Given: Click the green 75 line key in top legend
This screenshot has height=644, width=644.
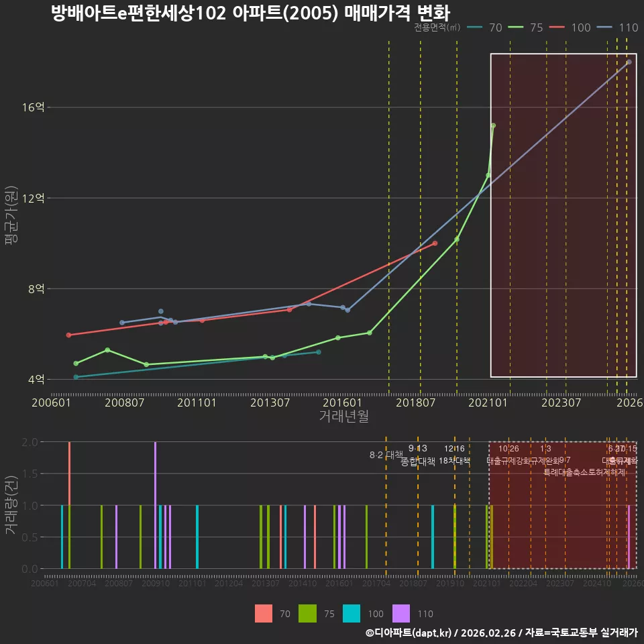Looking at the screenshot, I should coord(516,28).
